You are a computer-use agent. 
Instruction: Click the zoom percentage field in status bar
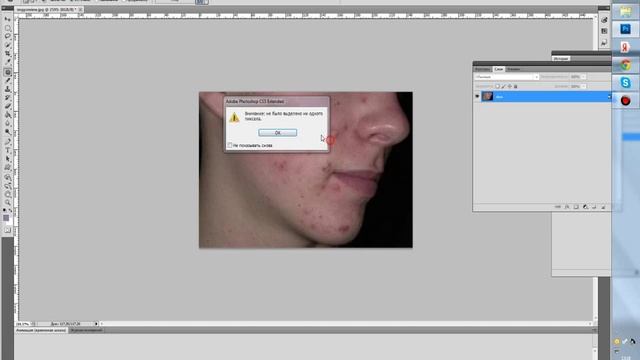23,324
